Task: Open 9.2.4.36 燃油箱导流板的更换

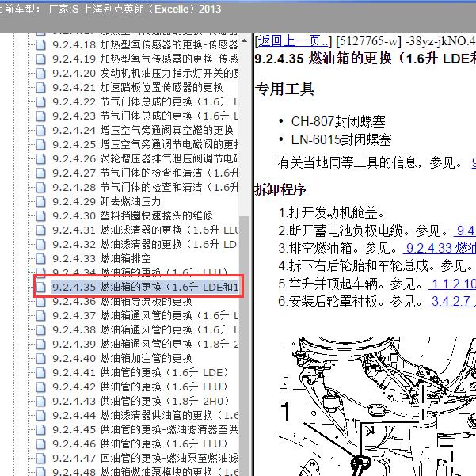Action: (122, 302)
